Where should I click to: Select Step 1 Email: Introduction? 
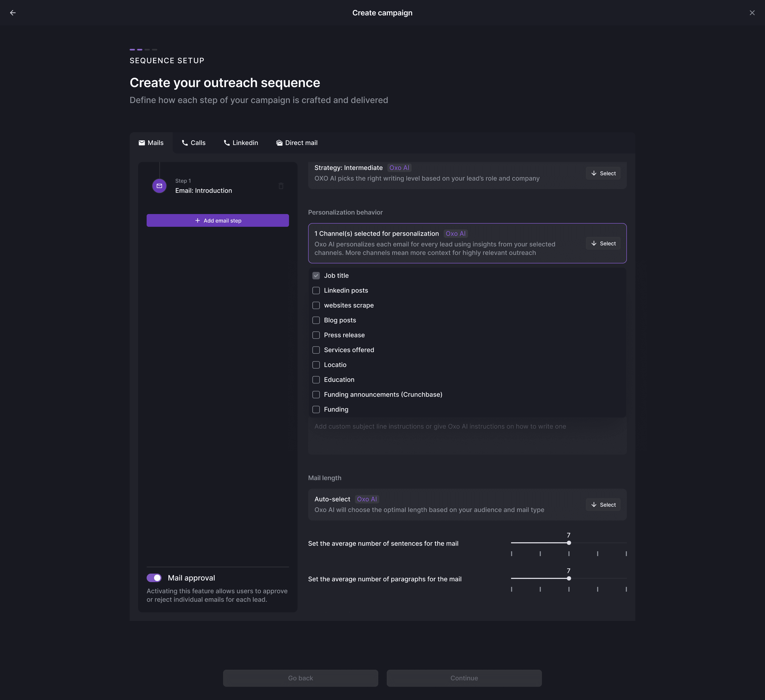pyautogui.click(x=218, y=186)
